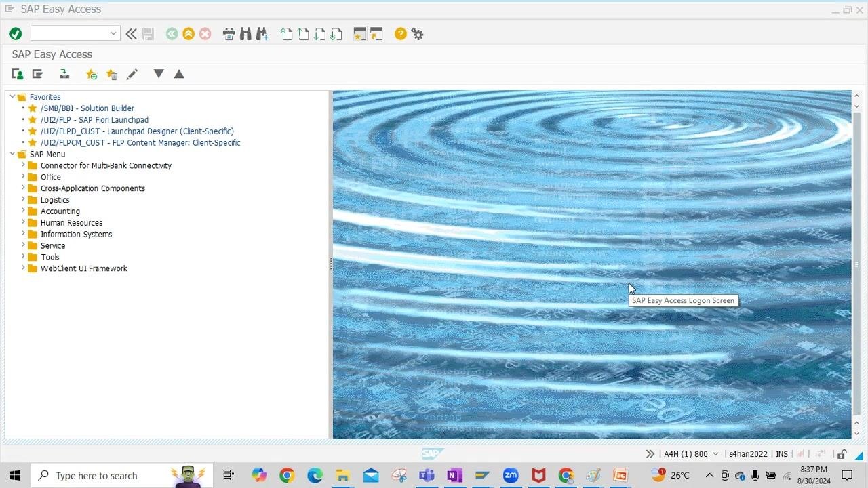The height and width of the screenshot is (488, 868).
Task: Collapse the Favorites folder
Action: (12, 97)
